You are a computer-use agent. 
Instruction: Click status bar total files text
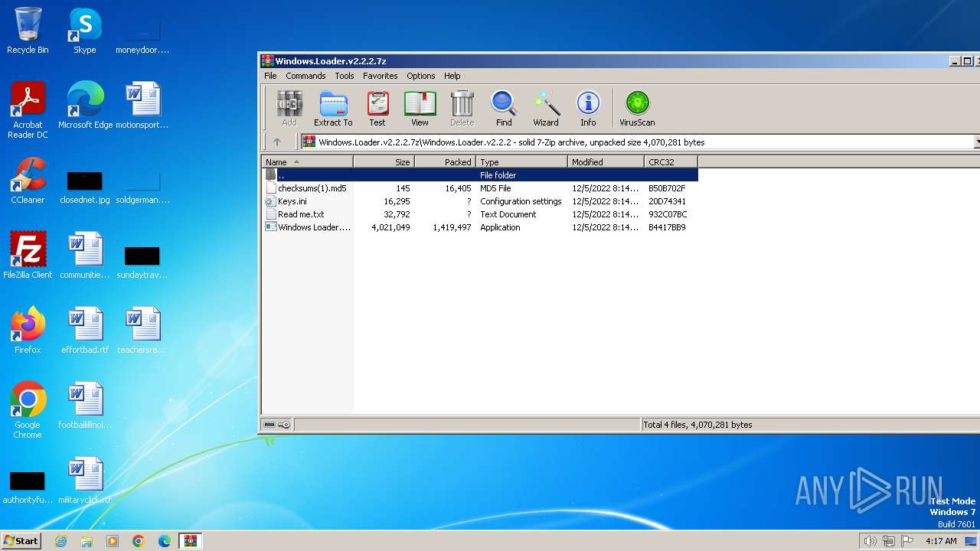(x=697, y=425)
